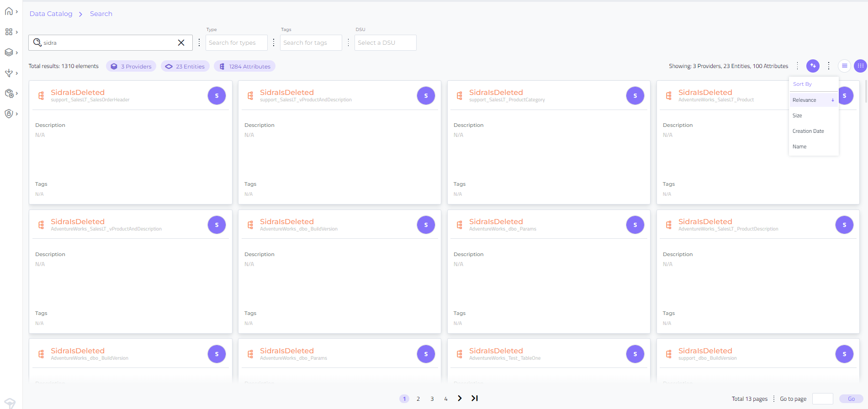
Task: Jump to last results page
Action: click(475, 398)
